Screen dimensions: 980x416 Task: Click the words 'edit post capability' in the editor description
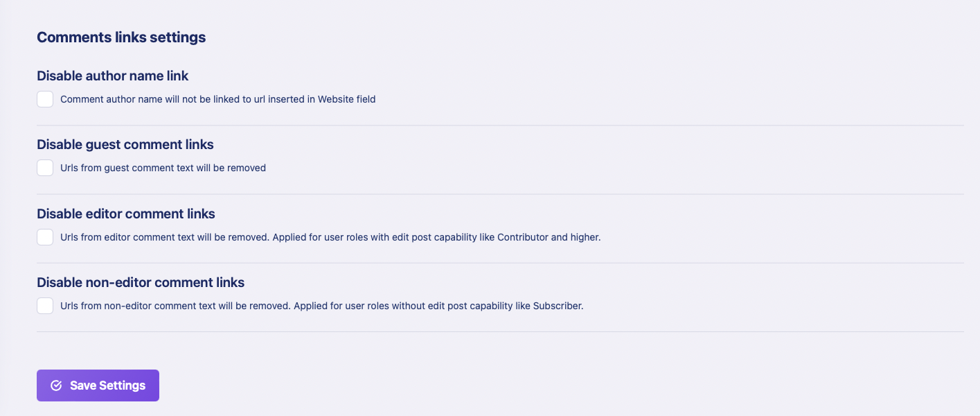pos(433,237)
